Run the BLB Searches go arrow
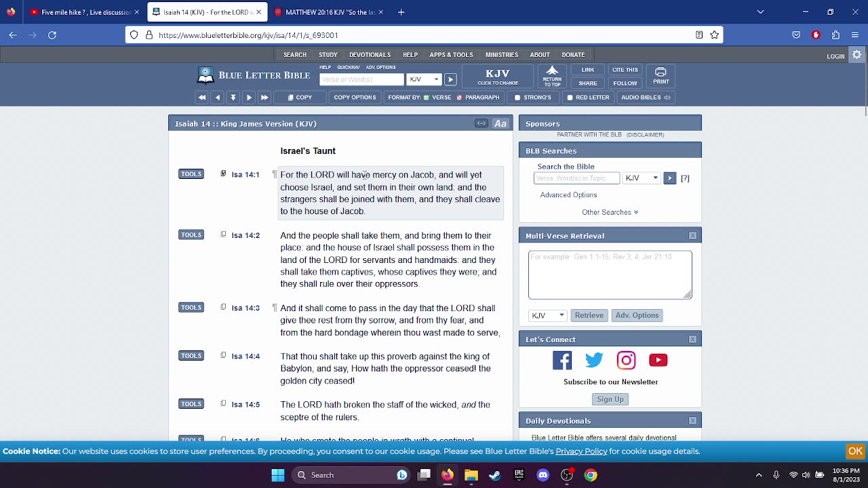Image resolution: width=868 pixels, height=488 pixels. tap(669, 178)
